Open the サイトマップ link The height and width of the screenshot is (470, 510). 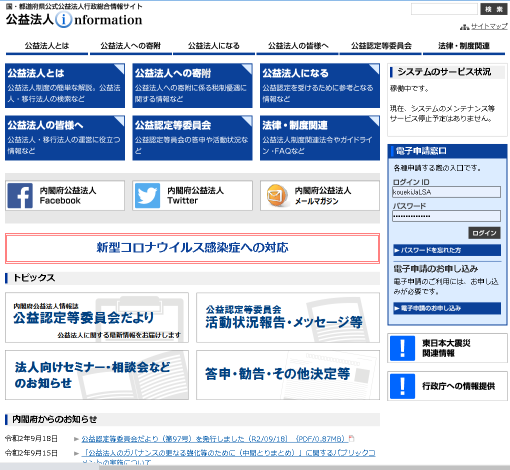pos(489,26)
